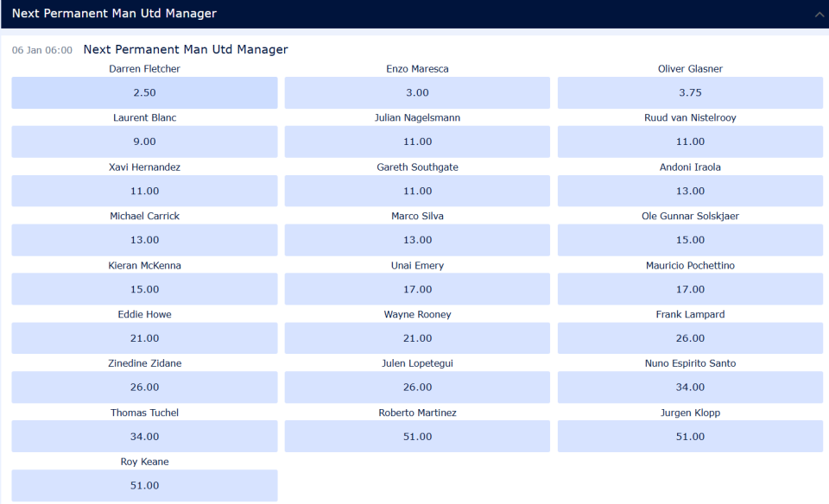Image resolution: width=829 pixels, height=504 pixels.
Task: Click Zinedine Zidane odds 26.00
Action: click(144, 387)
